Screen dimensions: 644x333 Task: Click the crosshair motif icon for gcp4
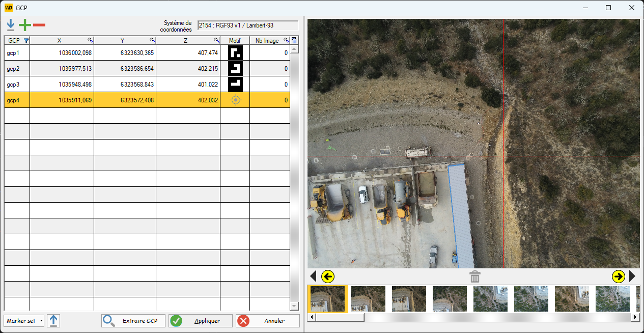(235, 100)
